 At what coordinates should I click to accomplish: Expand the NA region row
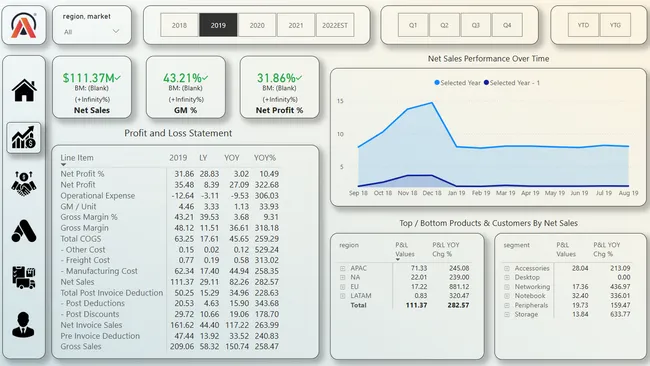pyautogui.click(x=343, y=278)
